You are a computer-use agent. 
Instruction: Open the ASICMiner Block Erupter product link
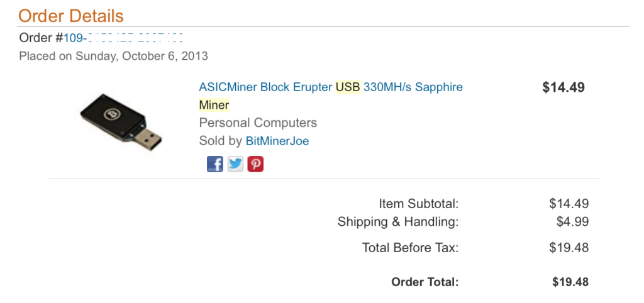(x=330, y=87)
